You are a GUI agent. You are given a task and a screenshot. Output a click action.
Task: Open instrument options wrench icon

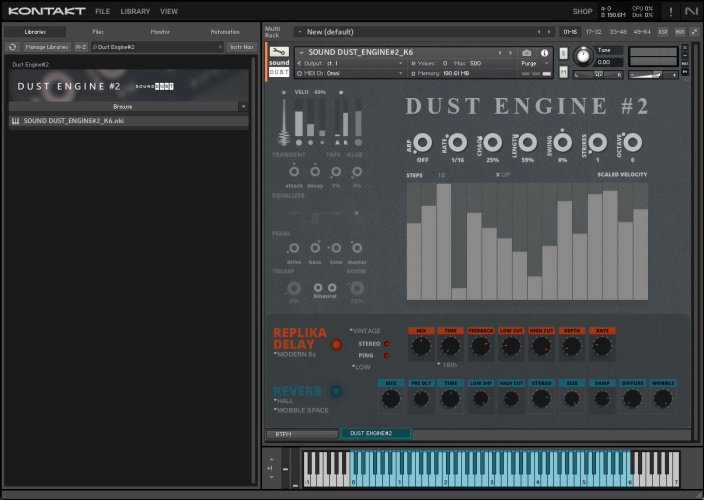pyautogui.click(x=278, y=51)
